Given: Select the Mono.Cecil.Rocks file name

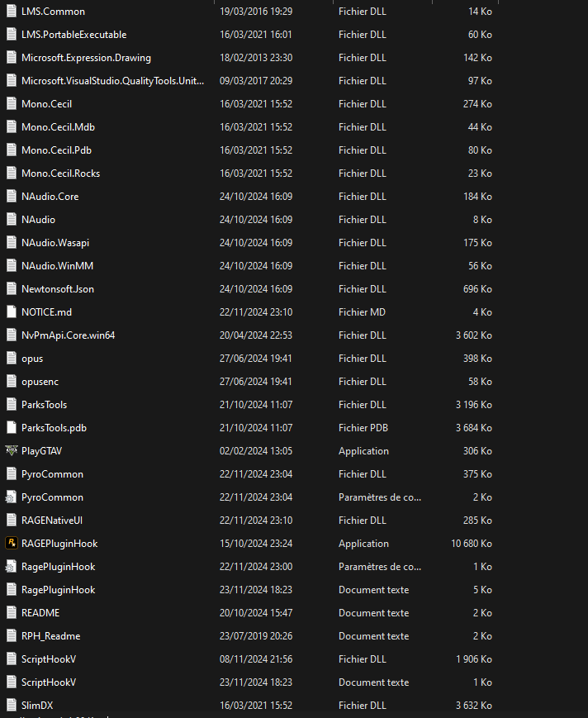Looking at the screenshot, I should click(x=60, y=174).
